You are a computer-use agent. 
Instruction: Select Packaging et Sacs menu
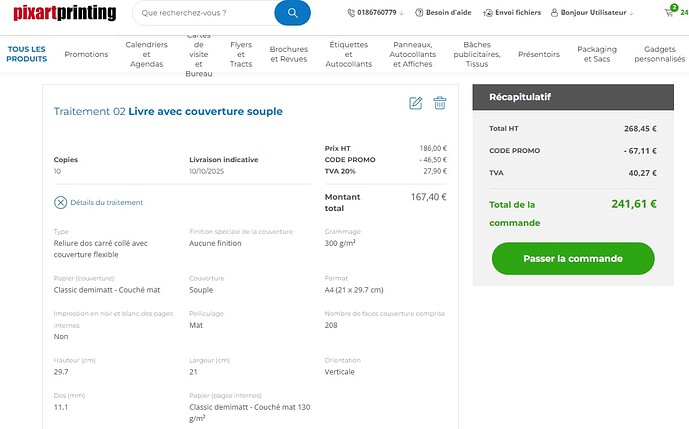pos(597,54)
